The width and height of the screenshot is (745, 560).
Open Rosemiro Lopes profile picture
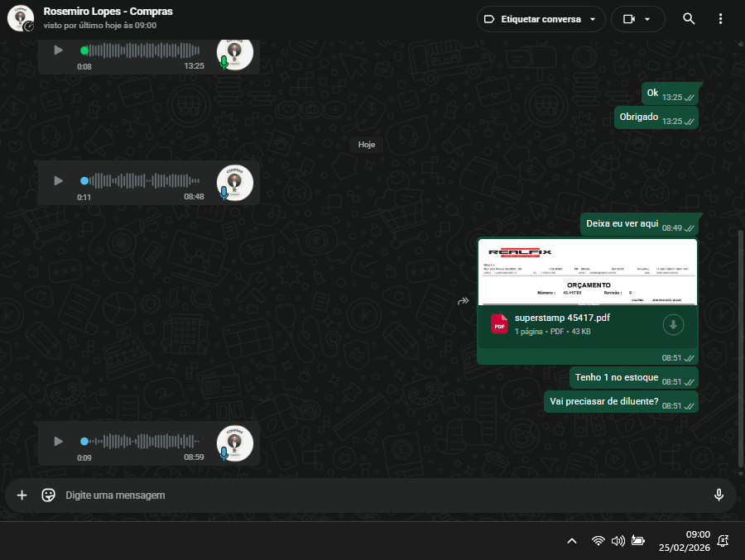click(20, 18)
